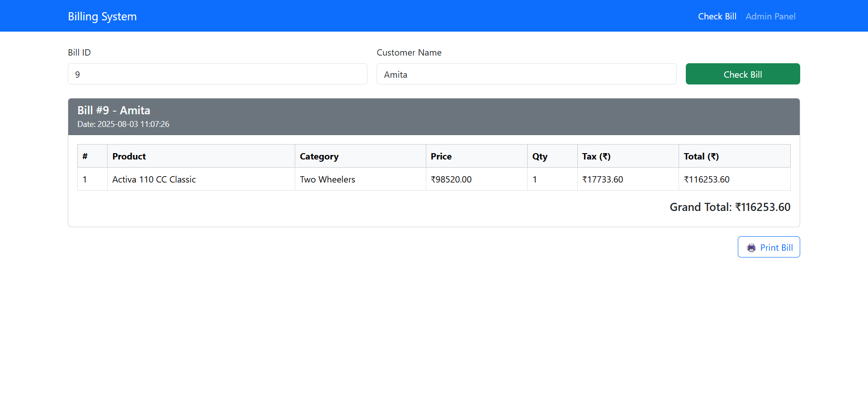868x412 pixels.
Task: Select the customer name Amita text
Action: click(396, 75)
